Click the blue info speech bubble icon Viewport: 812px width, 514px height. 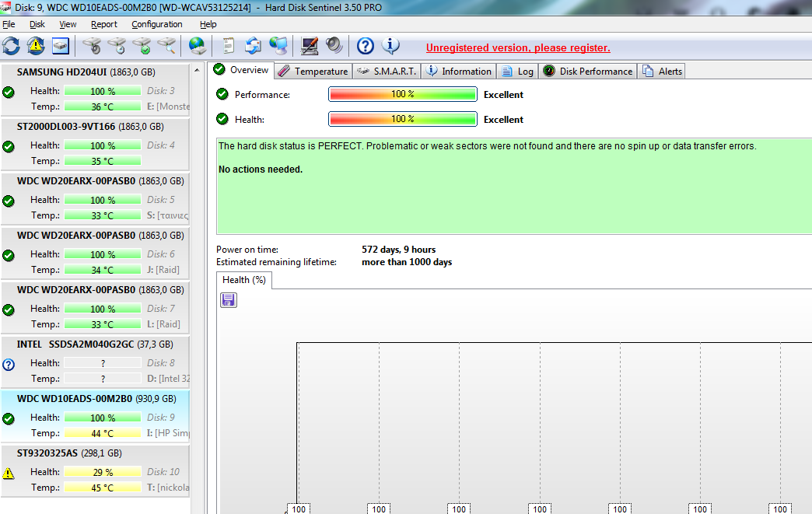coord(391,46)
